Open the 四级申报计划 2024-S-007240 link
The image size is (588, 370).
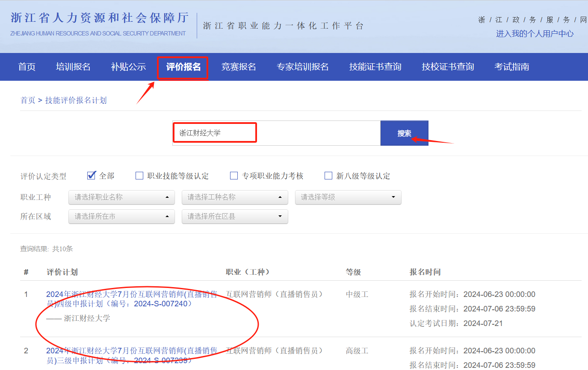point(132,299)
